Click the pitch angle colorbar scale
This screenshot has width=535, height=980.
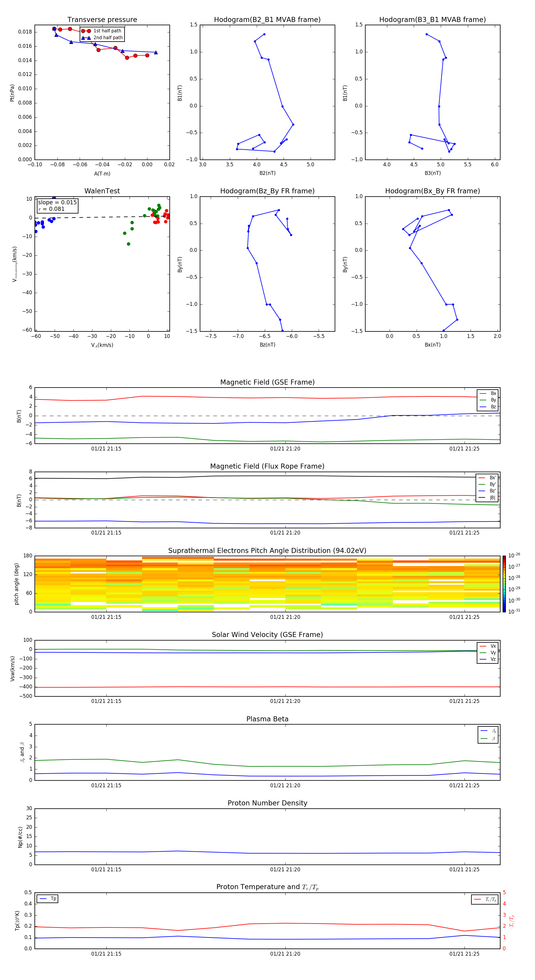504,584
